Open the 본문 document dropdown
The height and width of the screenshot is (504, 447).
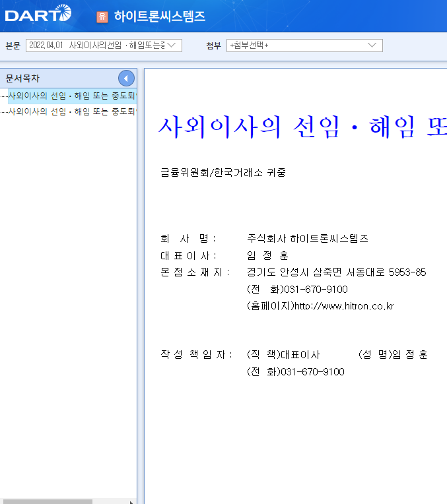click(x=104, y=46)
